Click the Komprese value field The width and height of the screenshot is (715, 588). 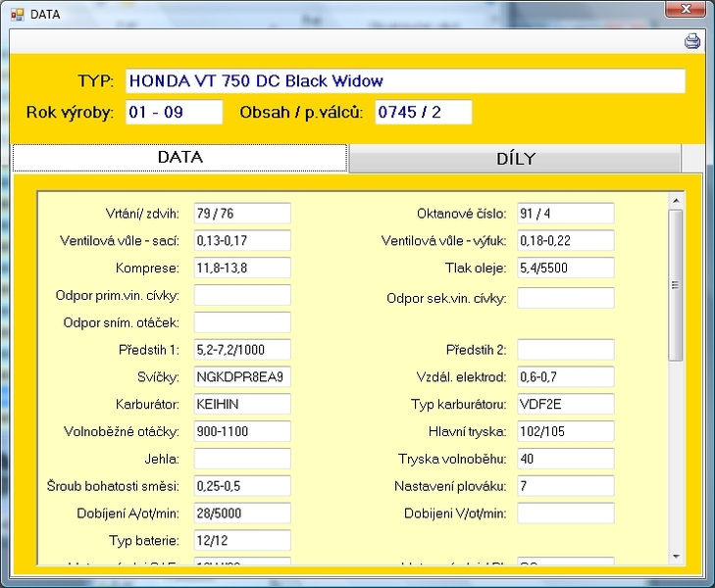click(242, 268)
